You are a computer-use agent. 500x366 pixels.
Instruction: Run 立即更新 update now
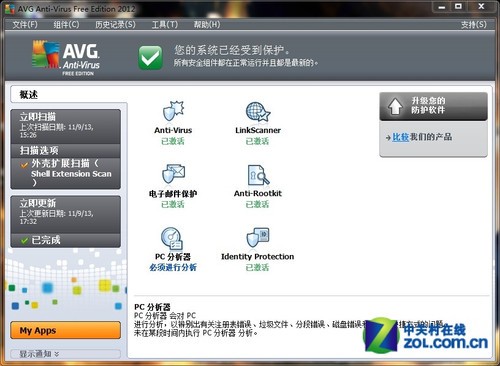(x=66, y=214)
